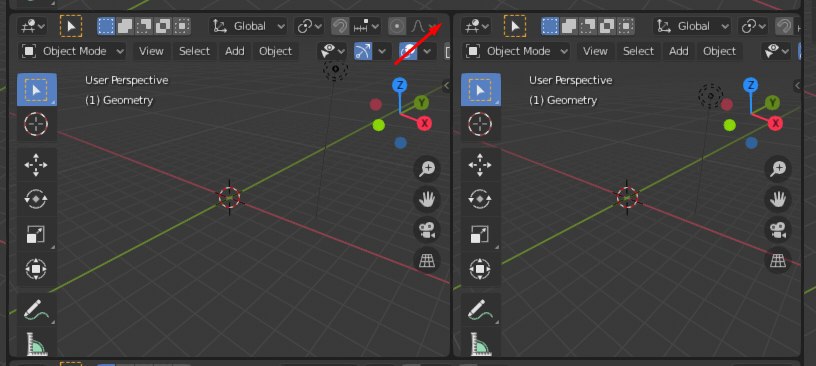Open visibility and selectability dropdown in right viewport
This screenshot has width=816, height=366.
[776, 51]
